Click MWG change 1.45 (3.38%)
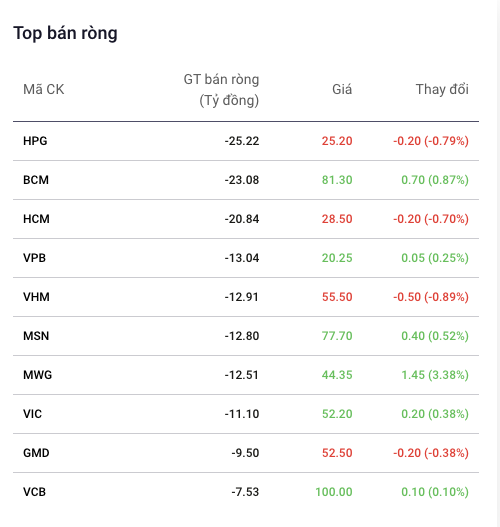This screenshot has height=527, width=500. tap(435, 375)
